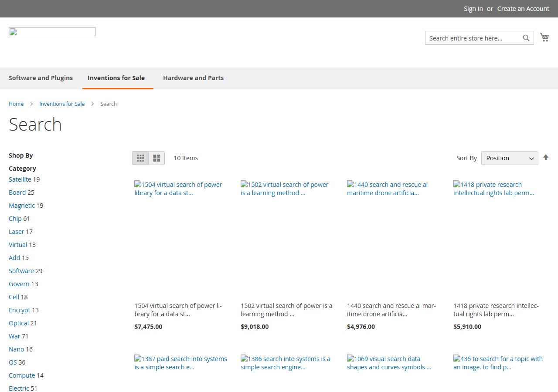The height and width of the screenshot is (392, 558).
Task: Click the search magnifier icon
Action: tap(526, 38)
